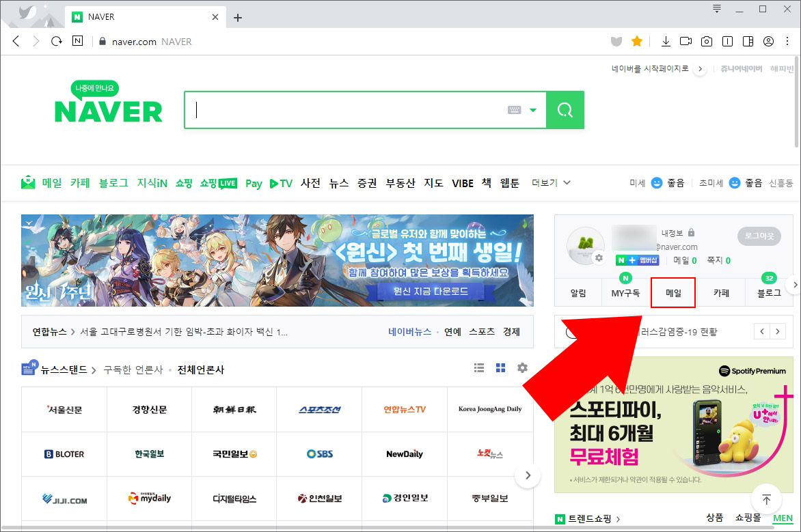801x532 pixels.
Task: Switch Newsstand to list view
Action: [x=478, y=367]
